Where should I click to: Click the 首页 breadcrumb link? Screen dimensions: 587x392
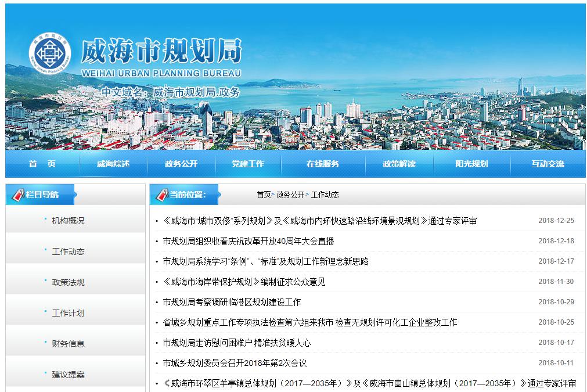click(x=264, y=195)
